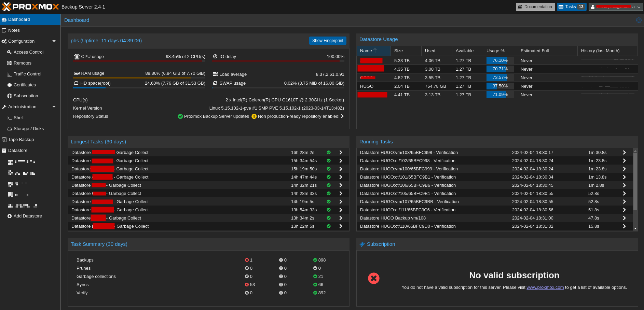Open ct/106 verification task arrow
Viewport: 644px width, 310px height.
(x=624, y=185)
